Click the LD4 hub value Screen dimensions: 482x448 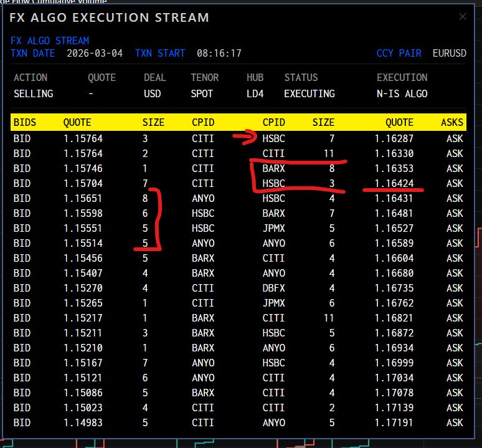point(255,93)
